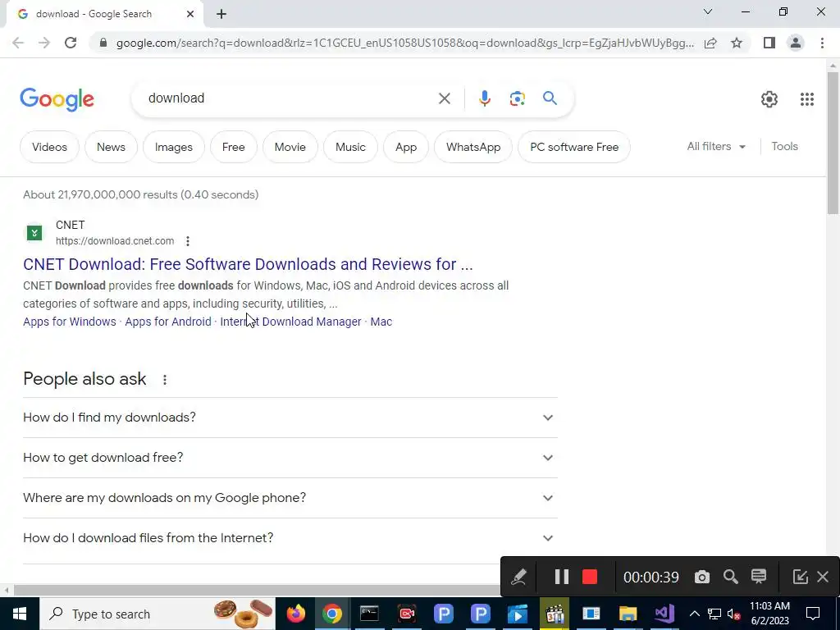840x630 pixels.
Task: Click the Google logo
Action: pyautogui.click(x=57, y=99)
